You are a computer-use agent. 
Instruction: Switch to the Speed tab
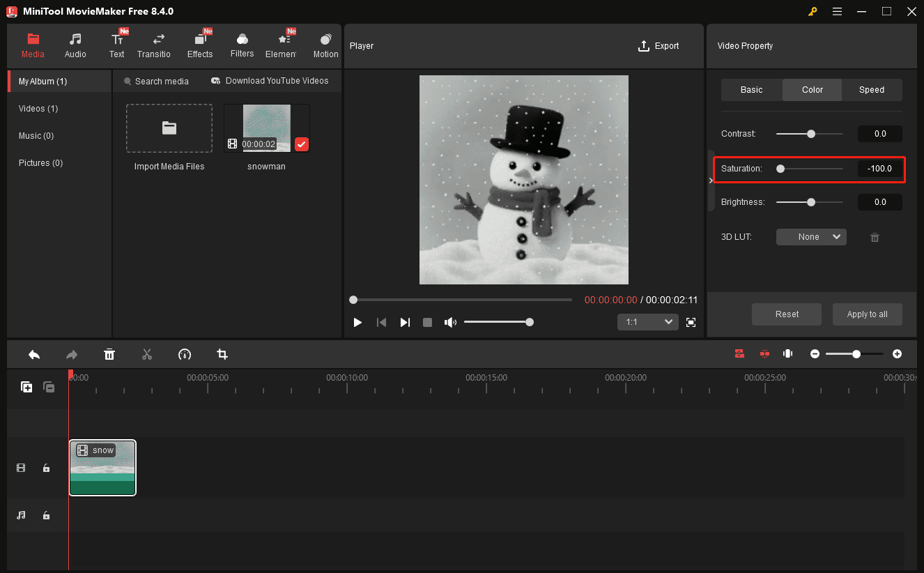[x=871, y=89]
